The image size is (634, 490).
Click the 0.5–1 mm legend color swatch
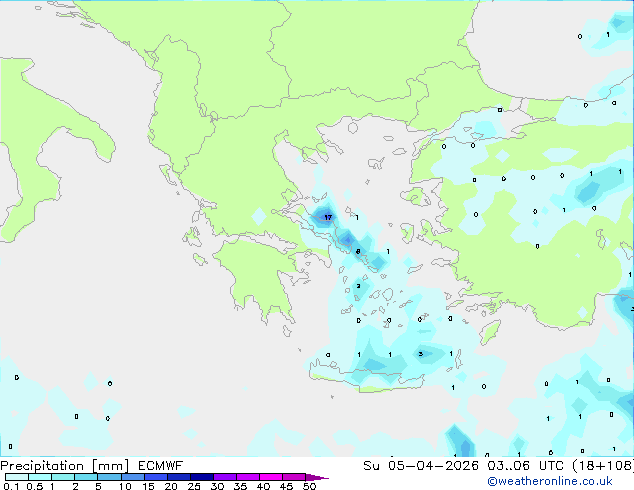point(40,477)
